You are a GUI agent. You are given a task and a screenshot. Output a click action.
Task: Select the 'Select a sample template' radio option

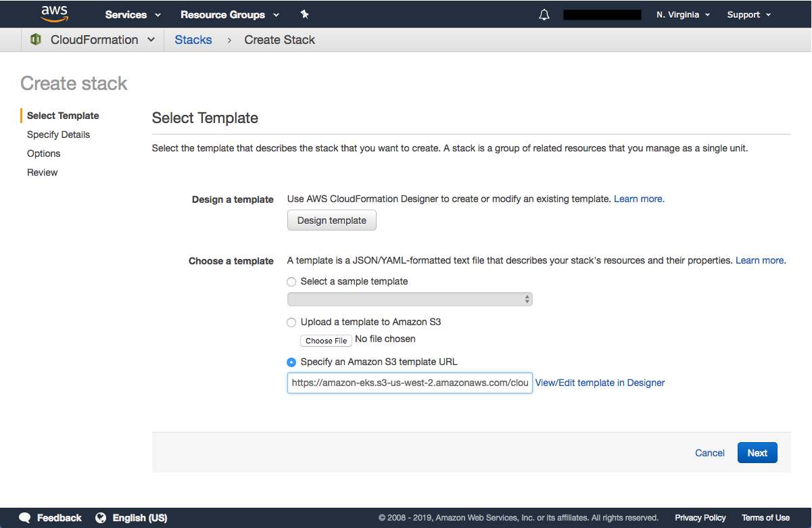click(x=291, y=281)
